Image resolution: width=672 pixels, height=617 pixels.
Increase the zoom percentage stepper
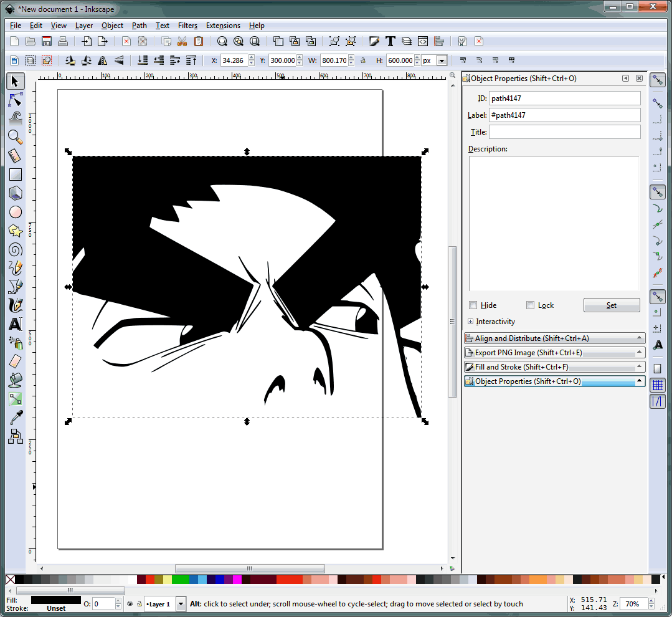click(651, 601)
